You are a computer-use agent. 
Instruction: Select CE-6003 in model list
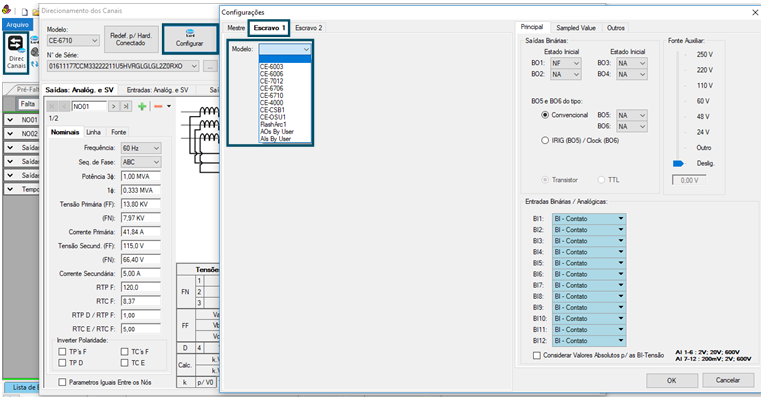[x=285, y=67]
